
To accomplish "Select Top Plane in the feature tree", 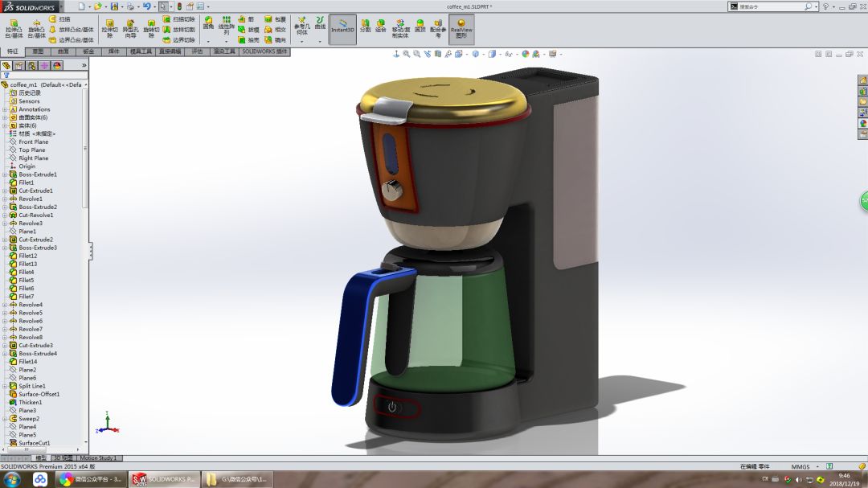I will [32, 150].
